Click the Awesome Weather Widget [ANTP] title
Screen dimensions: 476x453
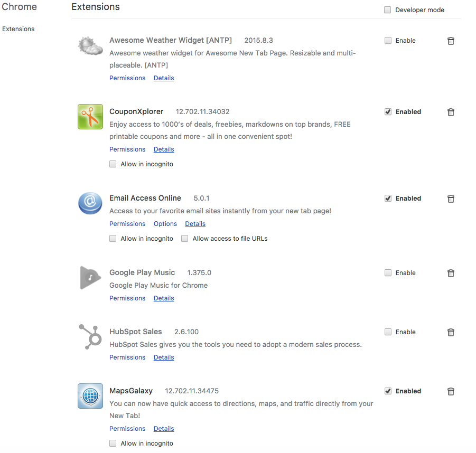click(x=171, y=40)
